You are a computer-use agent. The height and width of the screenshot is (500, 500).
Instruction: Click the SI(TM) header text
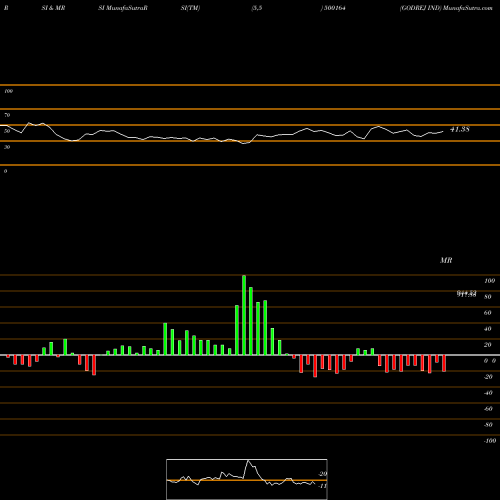point(190,8)
